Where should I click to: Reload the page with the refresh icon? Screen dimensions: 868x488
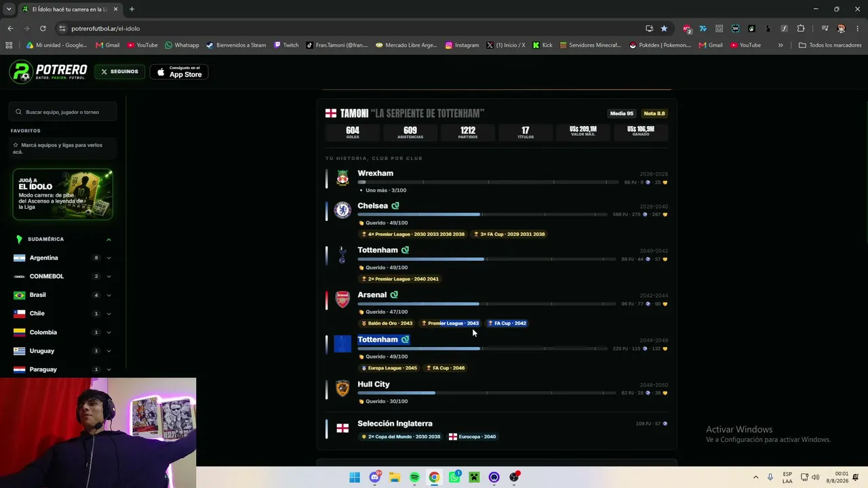tap(43, 28)
